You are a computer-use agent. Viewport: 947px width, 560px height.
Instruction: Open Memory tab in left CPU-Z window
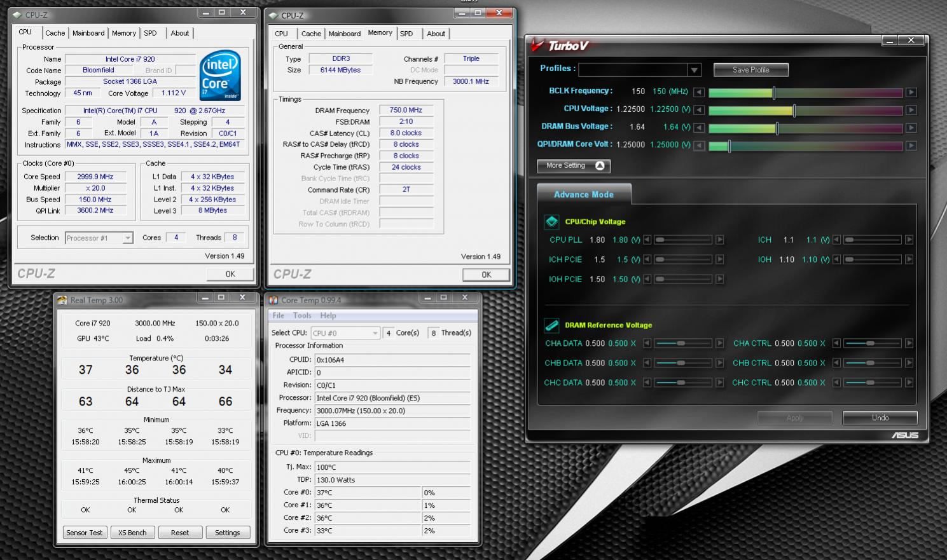click(x=124, y=33)
